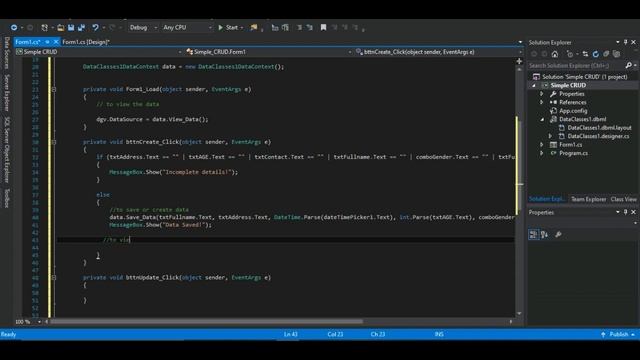The width and height of the screenshot is (640, 360).
Task: Open the Data Sources side tab
Action: [7, 53]
